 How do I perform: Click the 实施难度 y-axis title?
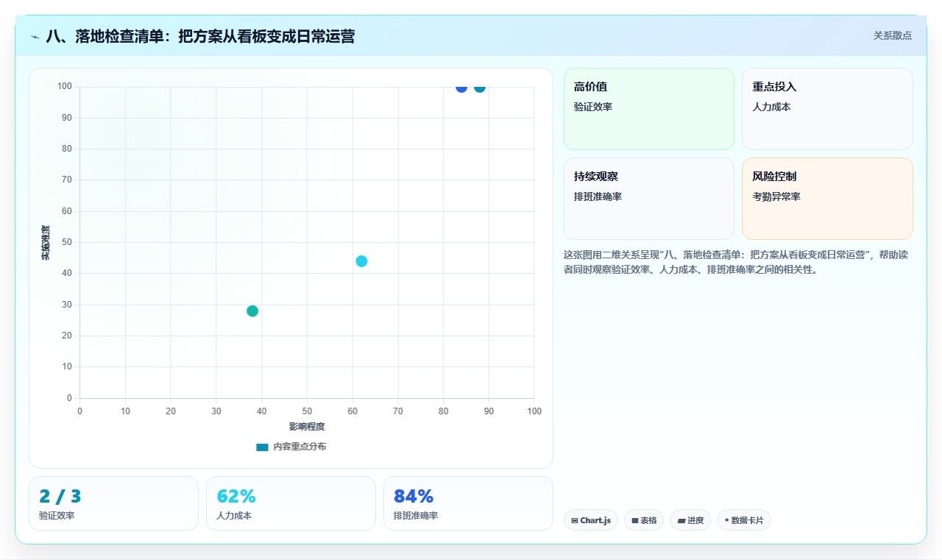coord(46,243)
